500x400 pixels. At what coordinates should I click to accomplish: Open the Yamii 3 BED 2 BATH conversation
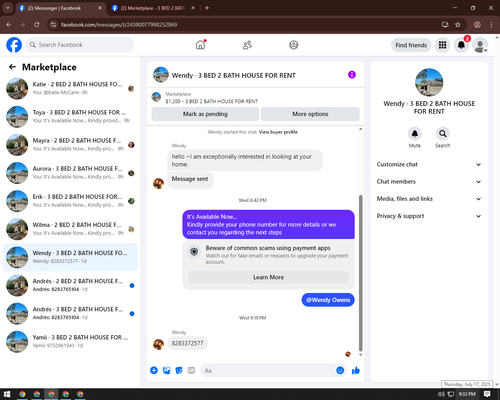pyautogui.click(x=70, y=341)
